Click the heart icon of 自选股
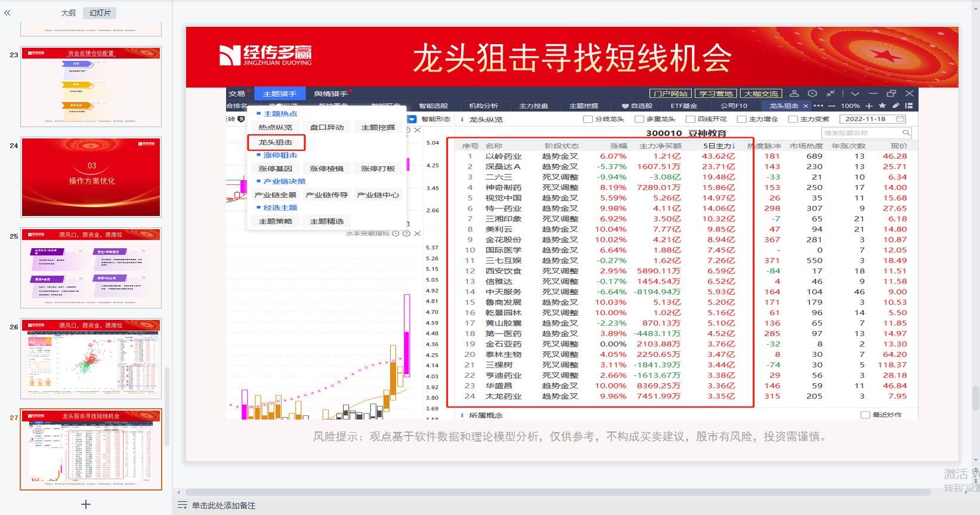 [x=625, y=106]
